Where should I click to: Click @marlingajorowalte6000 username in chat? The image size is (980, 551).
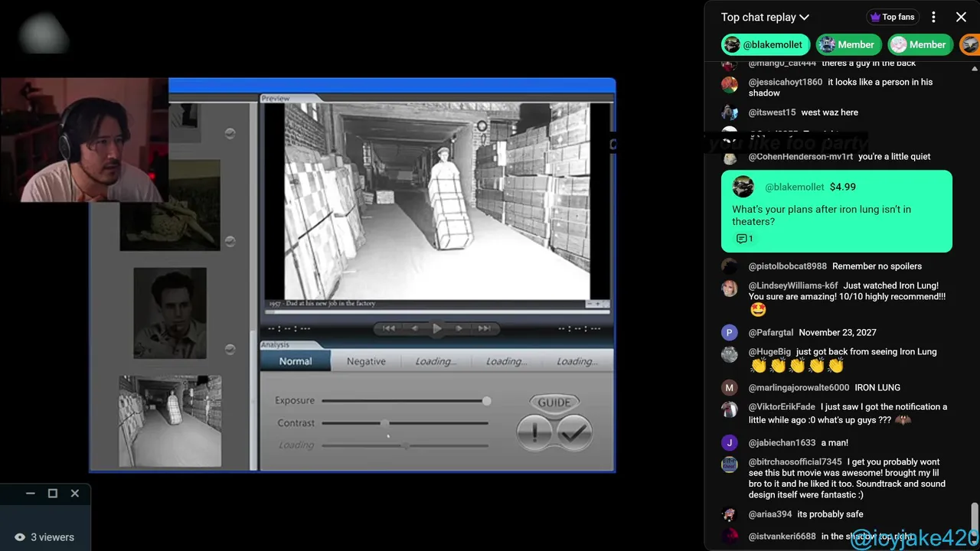coord(799,388)
